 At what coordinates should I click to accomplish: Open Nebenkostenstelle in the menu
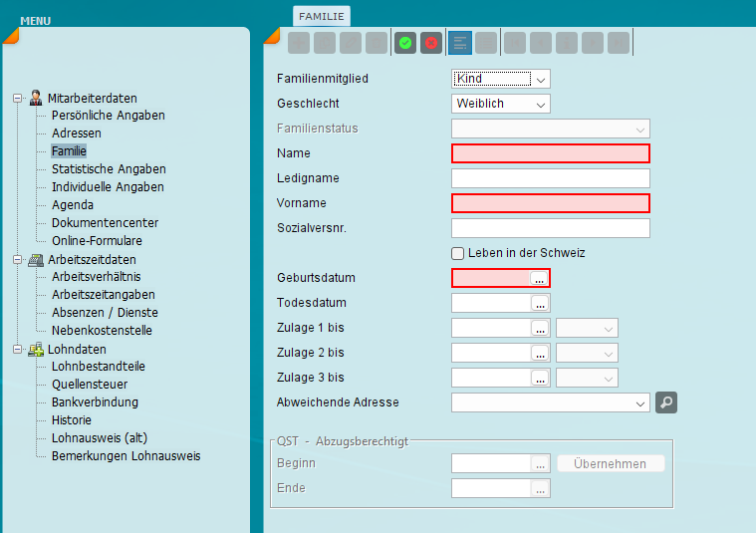click(x=102, y=331)
